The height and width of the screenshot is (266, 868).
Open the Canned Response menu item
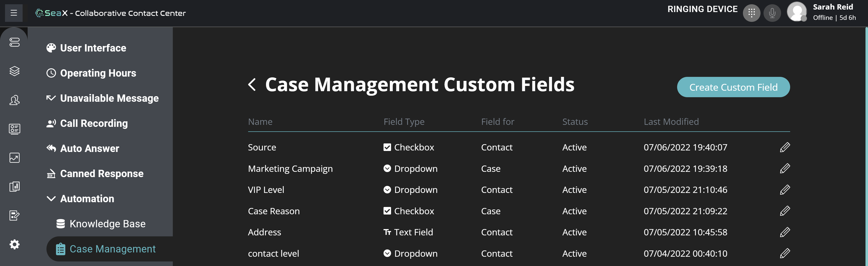pyautogui.click(x=101, y=174)
